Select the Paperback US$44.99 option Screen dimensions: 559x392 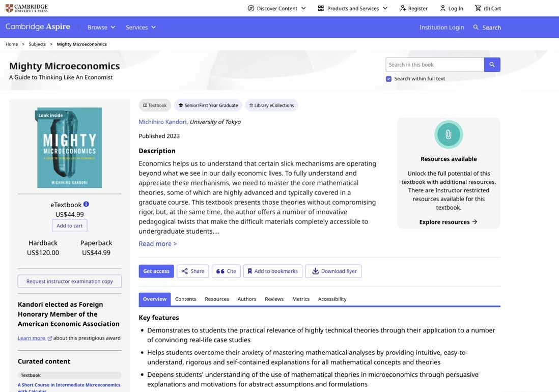click(x=96, y=247)
